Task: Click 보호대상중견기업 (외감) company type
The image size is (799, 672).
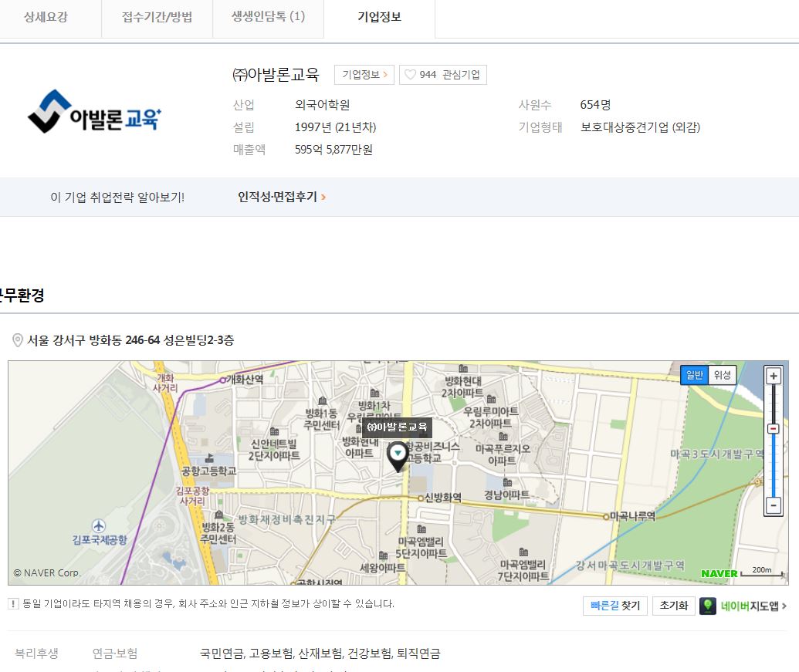Action: click(640, 127)
